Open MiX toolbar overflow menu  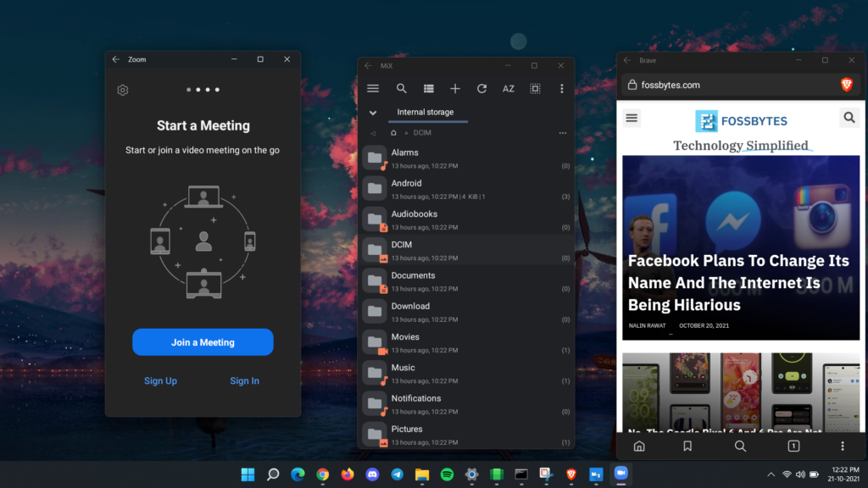[x=562, y=88]
